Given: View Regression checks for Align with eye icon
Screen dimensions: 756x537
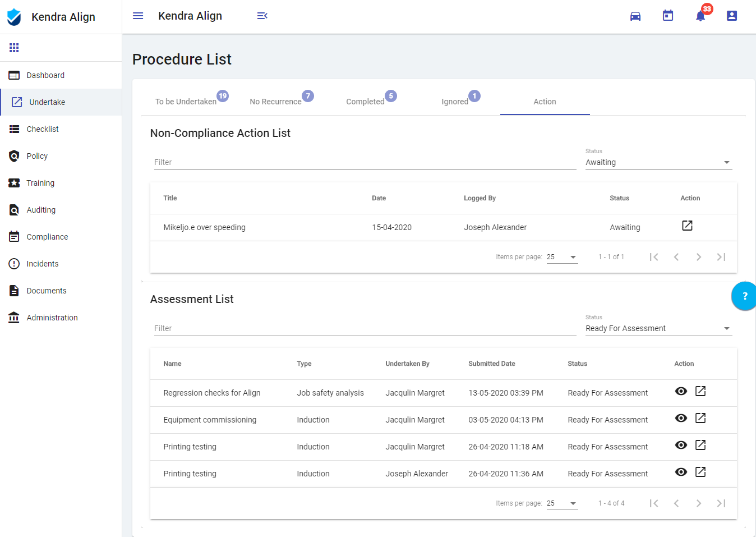Looking at the screenshot, I should [x=681, y=391].
